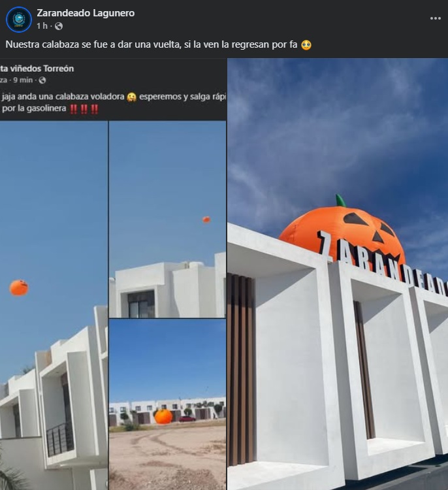Click the orange pumpkin floating beside the white house
Viewport: 448px width, 490px height.
19,288
